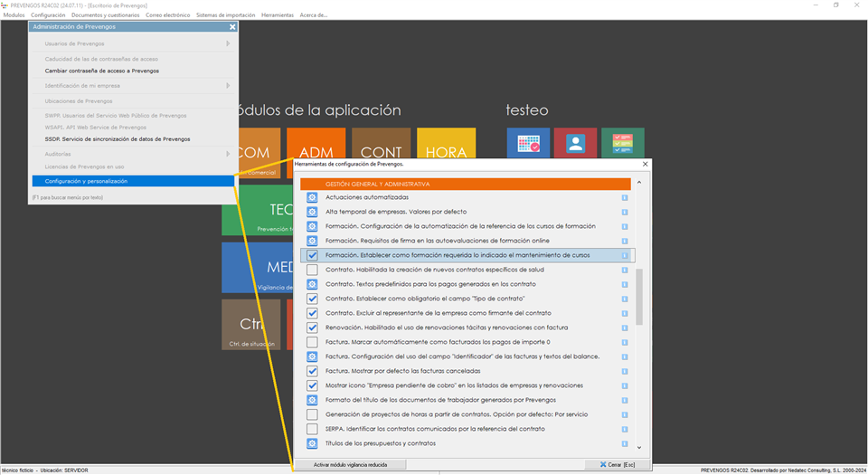Expand Identificación de mi empresa submenu
The width and height of the screenshot is (868, 475).
coord(228,86)
